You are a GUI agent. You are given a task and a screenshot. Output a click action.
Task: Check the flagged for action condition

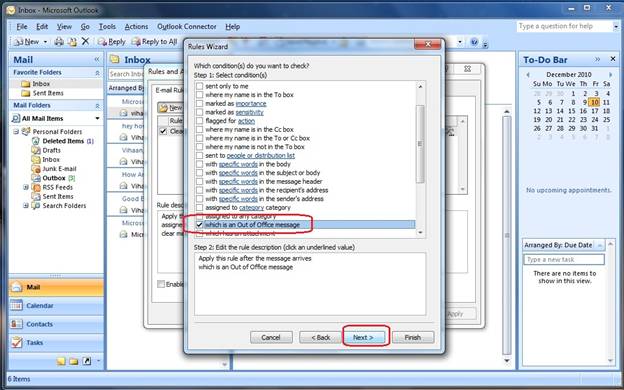[199, 121]
